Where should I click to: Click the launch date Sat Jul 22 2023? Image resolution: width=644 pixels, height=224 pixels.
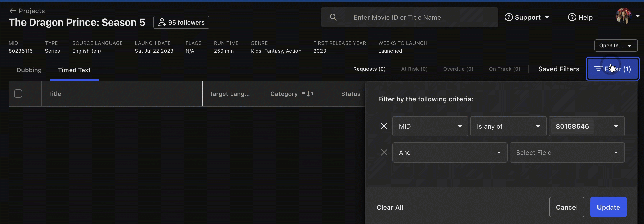(x=154, y=51)
